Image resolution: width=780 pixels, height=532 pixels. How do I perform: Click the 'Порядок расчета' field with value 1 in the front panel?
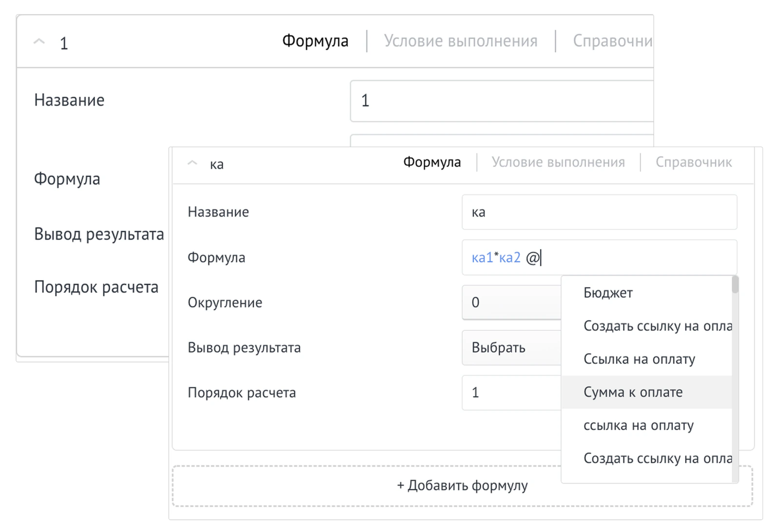pyautogui.click(x=511, y=393)
